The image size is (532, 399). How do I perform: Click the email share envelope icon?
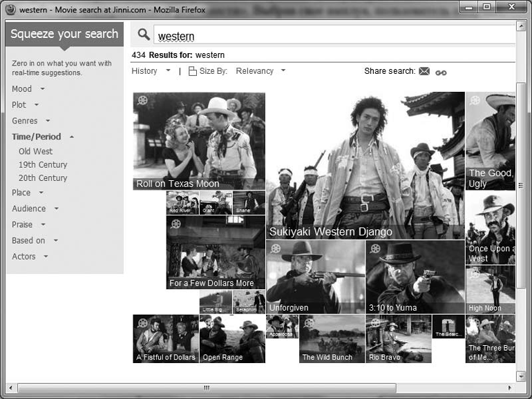tap(424, 71)
